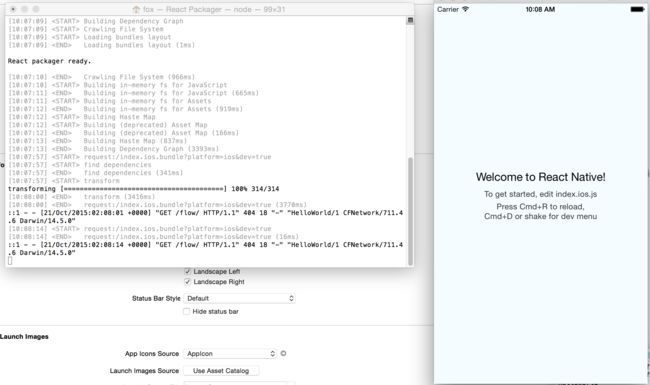Click the simulator battery icon
The width and height of the screenshot is (650, 385).
(x=638, y=9)
